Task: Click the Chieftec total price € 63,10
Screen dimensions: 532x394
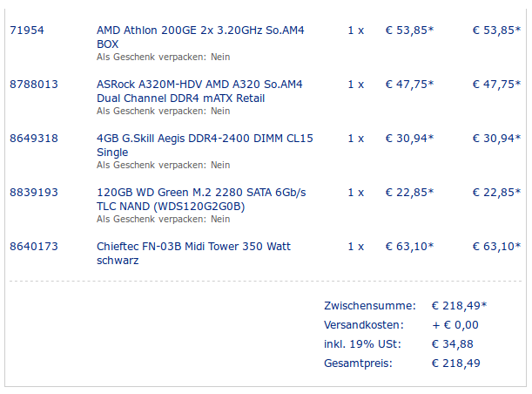Action: [496, 246]
